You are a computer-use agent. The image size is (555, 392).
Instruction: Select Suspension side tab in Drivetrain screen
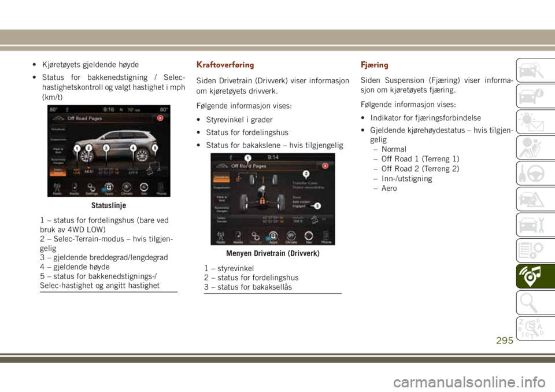(221, 188)
